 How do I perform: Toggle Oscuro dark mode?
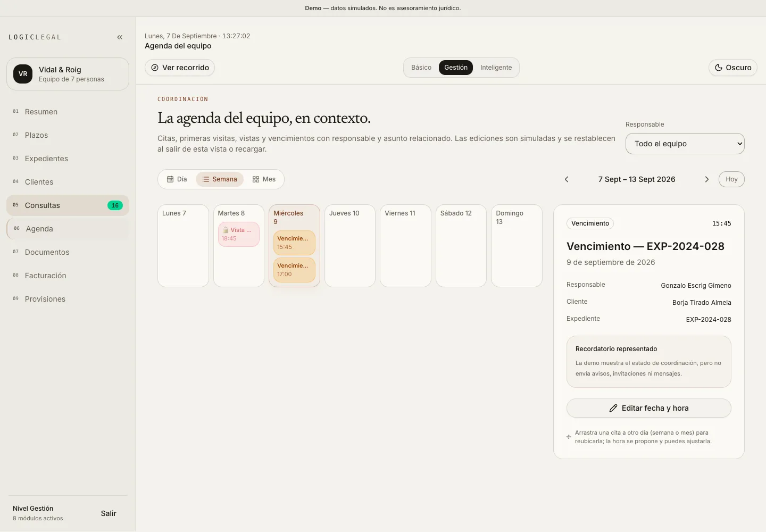pyautogui.click(x=733, y=68)
